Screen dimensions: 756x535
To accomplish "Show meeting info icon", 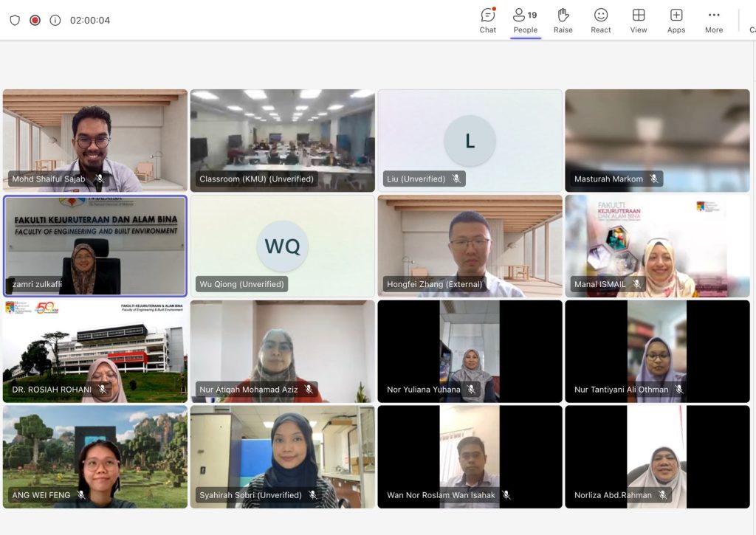I will [x=55, y=21].
